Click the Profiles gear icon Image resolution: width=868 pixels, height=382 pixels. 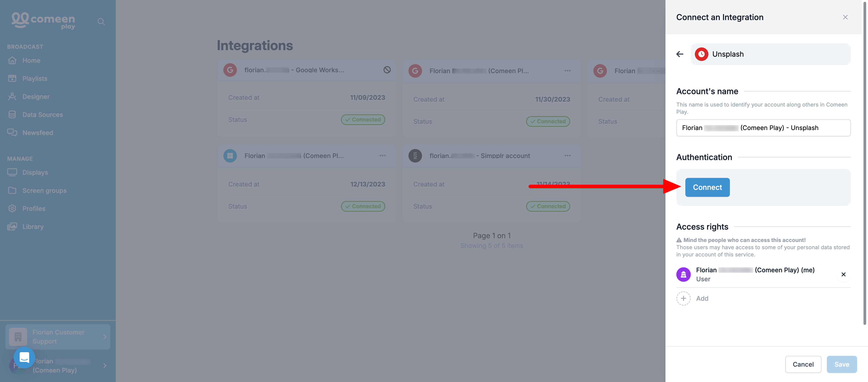[x=12, y=209]
